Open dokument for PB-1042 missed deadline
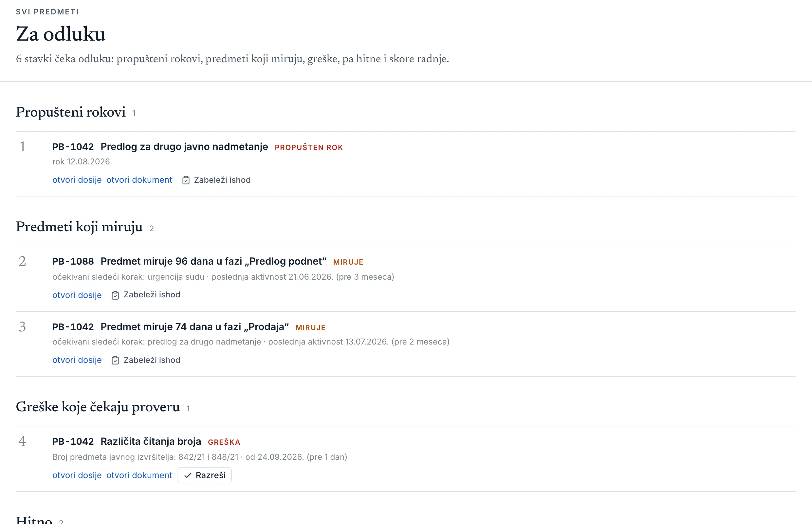 click(x=139, y=180)
